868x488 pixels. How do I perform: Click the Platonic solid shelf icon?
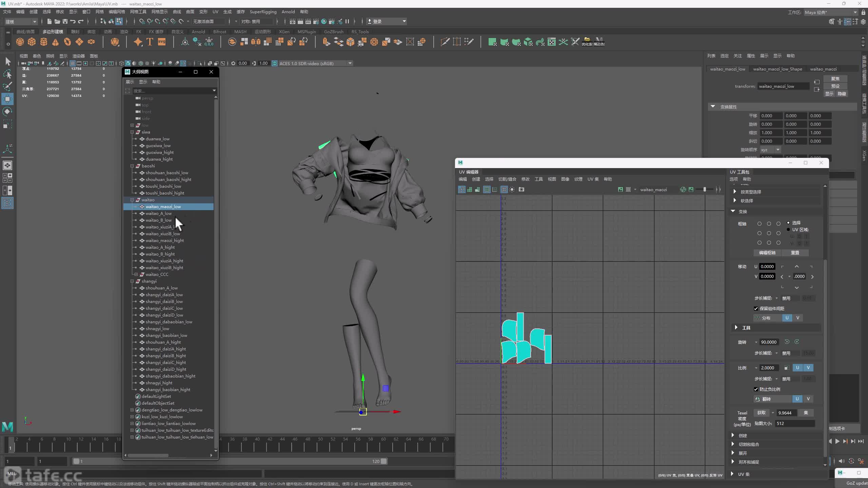[115, 42]
